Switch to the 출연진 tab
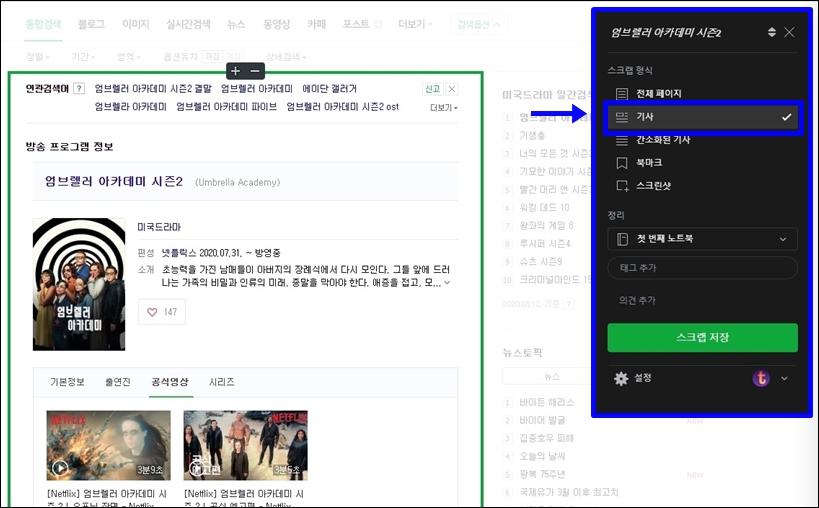The height and width of the screenshot is (508, 819). pyautogui.click(x=118, y=382)
